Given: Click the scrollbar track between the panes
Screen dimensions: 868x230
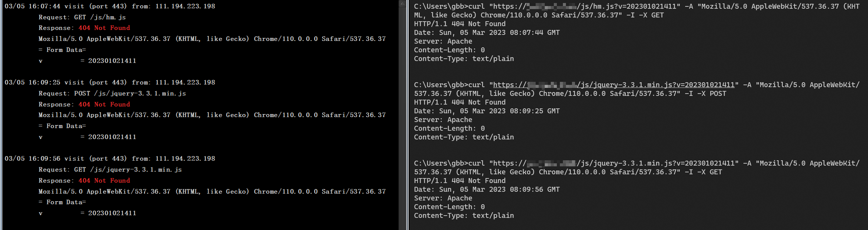Looking at the screenshot, I should (402, 118).
